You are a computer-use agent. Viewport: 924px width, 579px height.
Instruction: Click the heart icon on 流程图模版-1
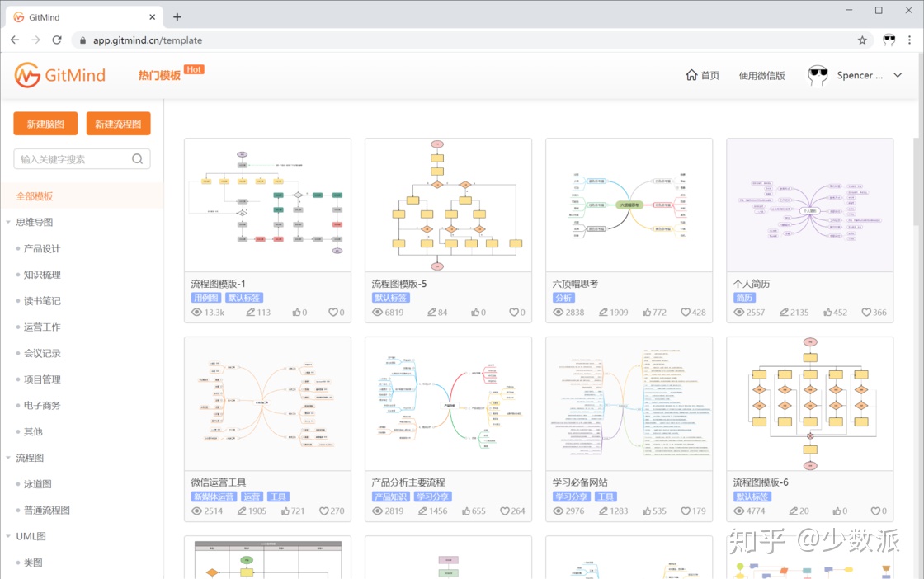point(333,312)
